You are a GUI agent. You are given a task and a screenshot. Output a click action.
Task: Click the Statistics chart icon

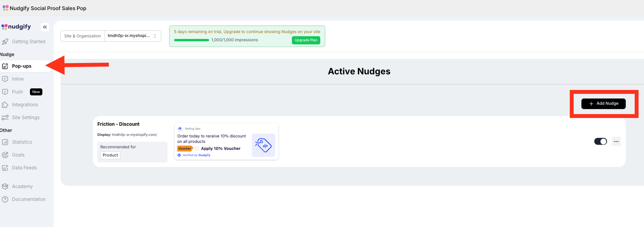[5, 142]
